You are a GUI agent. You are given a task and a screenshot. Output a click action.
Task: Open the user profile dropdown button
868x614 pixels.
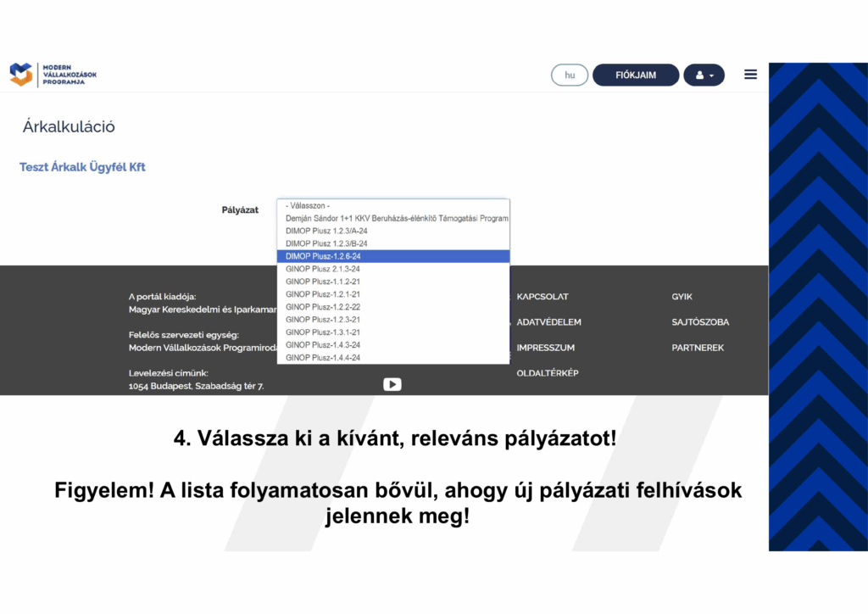704,75
